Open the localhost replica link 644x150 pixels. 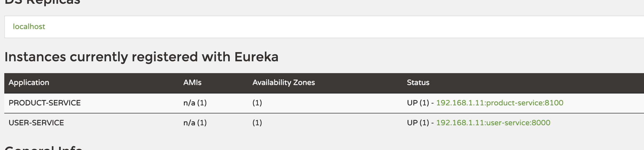point(29,26)
